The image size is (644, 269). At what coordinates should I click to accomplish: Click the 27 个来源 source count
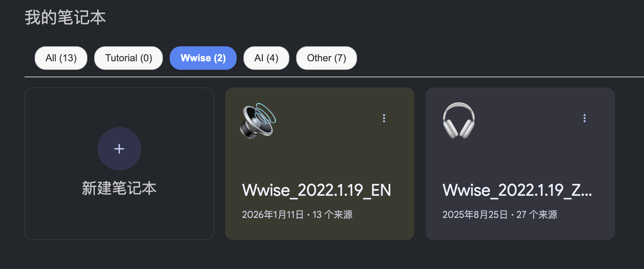(x=537, y=215)
